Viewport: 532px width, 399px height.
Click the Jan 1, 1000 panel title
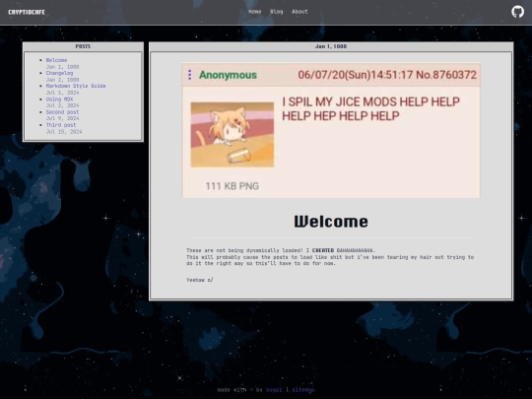[331, 46]
